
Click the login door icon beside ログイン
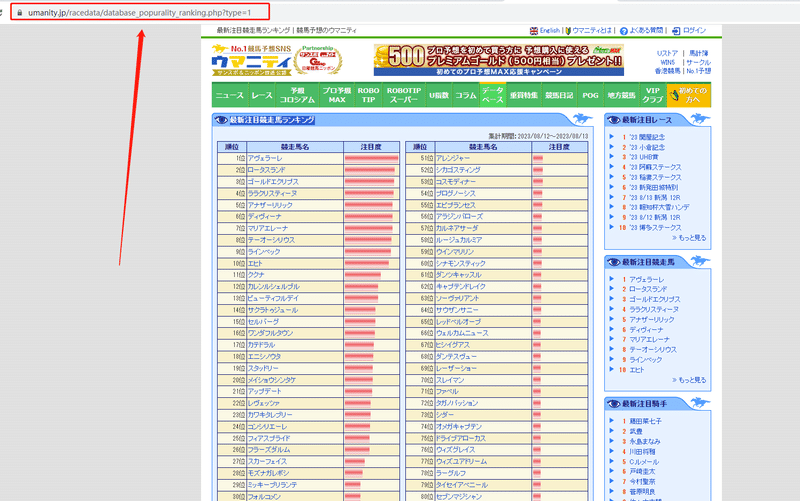[676, 31]
